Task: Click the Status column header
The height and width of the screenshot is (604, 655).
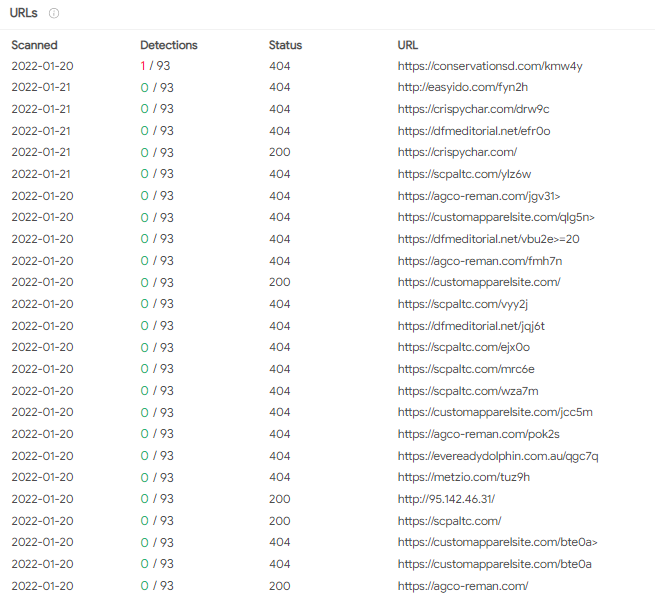Action: 285,45
